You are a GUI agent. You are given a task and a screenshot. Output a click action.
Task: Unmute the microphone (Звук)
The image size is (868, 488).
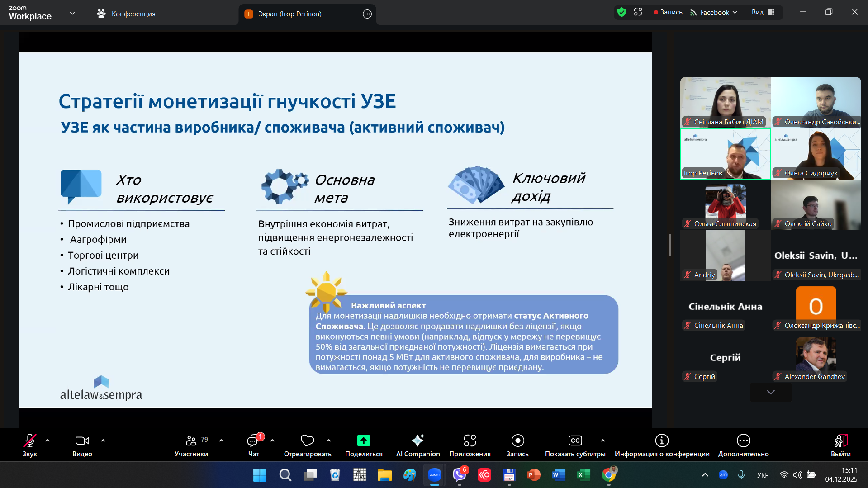[30, 441]
